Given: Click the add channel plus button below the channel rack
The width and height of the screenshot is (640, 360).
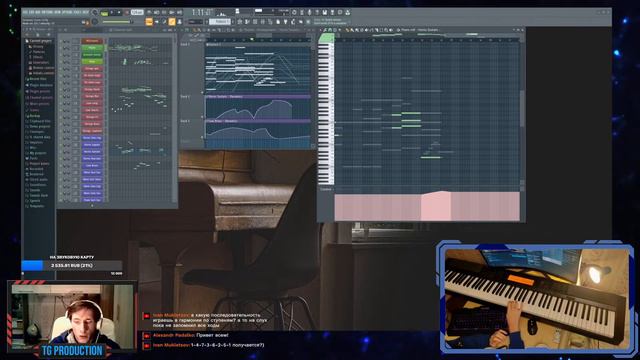Looking at the screenshot, I should click(92, 206).
